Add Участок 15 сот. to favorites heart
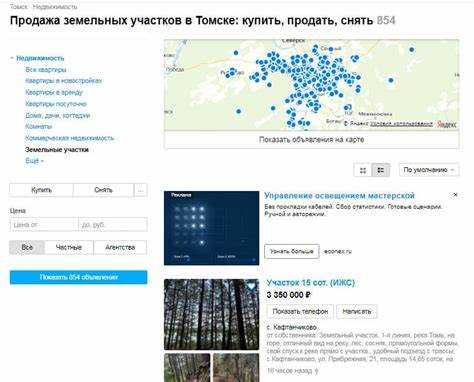474x382 pixels. point(251,286)
